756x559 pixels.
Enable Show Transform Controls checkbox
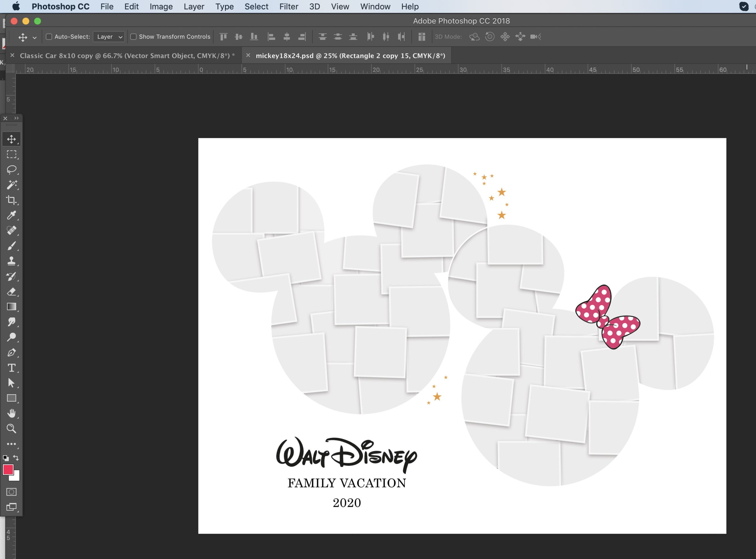(x=133, y=37)
